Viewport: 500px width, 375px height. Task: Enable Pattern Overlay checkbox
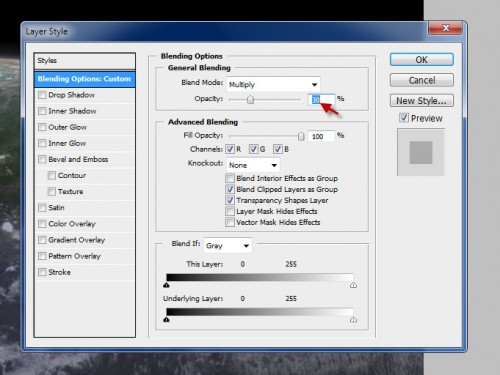[42, 256]
